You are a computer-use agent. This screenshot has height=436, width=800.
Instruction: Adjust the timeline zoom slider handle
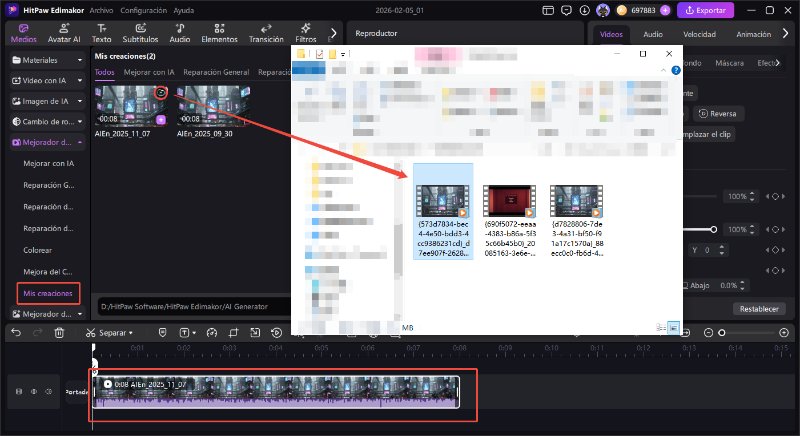(x=721, y=333)
